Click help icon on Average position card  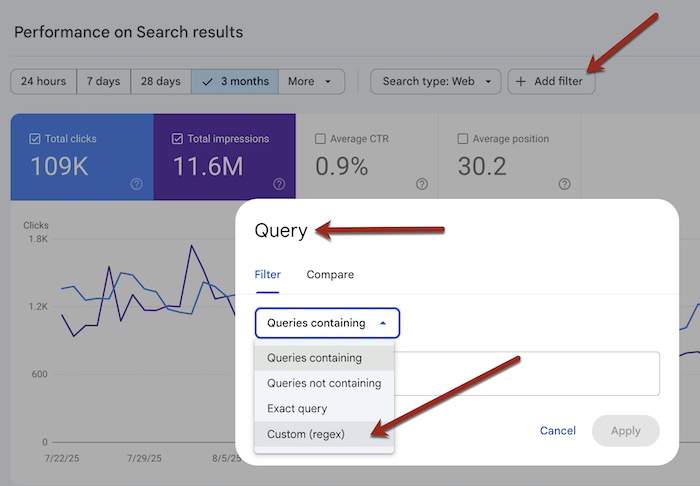(564, 184)
